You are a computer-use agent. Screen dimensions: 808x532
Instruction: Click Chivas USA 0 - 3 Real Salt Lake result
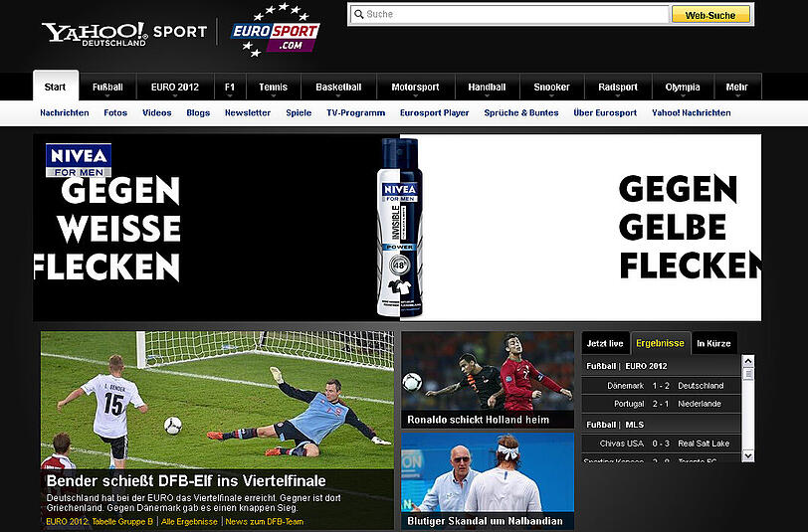coord(661,443)
